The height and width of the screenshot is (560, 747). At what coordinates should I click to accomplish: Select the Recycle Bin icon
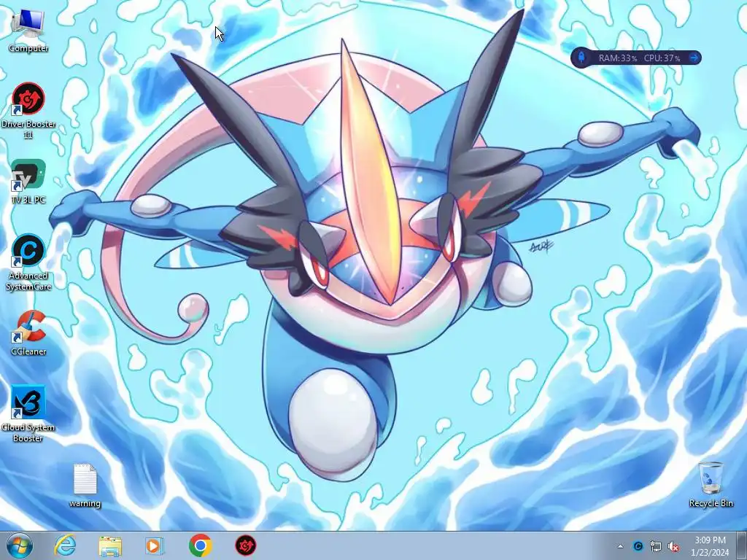(x=711, y=484)
